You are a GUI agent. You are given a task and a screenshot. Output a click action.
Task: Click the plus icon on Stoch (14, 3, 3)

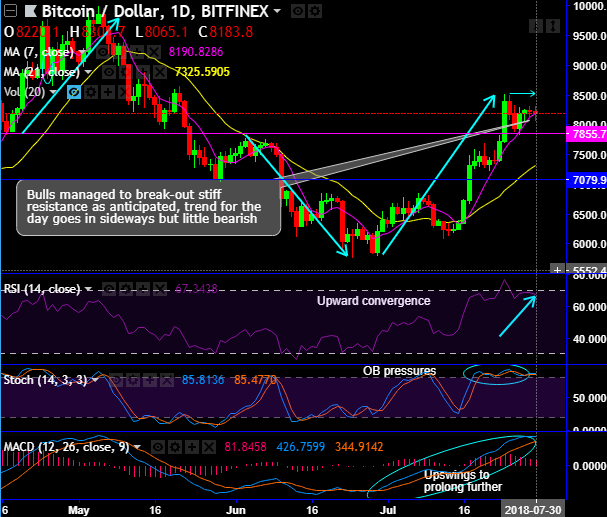(x=150, y=380)
